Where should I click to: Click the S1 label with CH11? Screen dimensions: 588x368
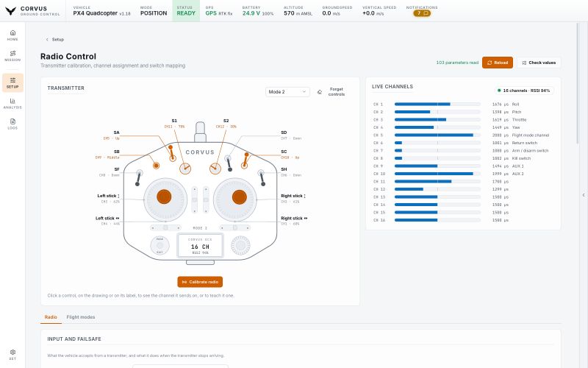(174, 124)
